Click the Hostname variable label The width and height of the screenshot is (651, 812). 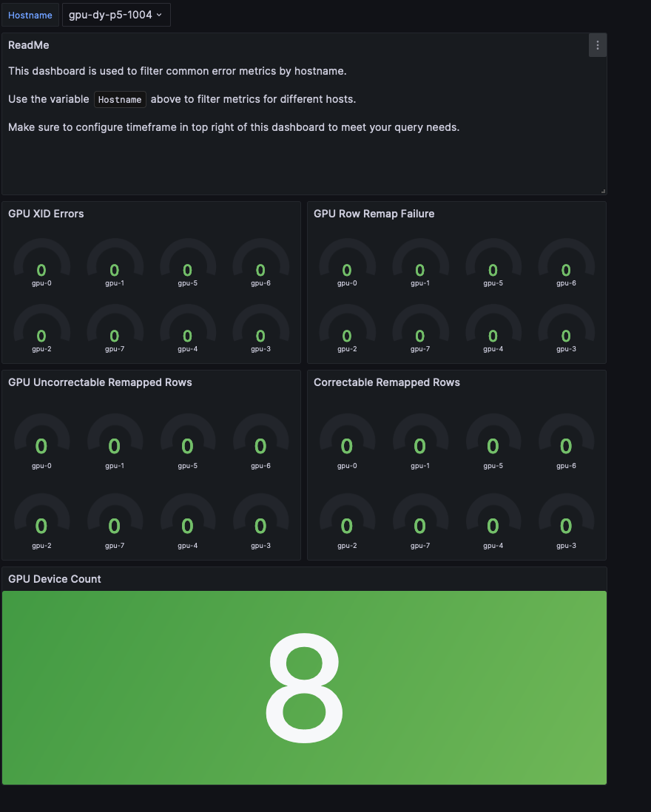coord(30,15)
